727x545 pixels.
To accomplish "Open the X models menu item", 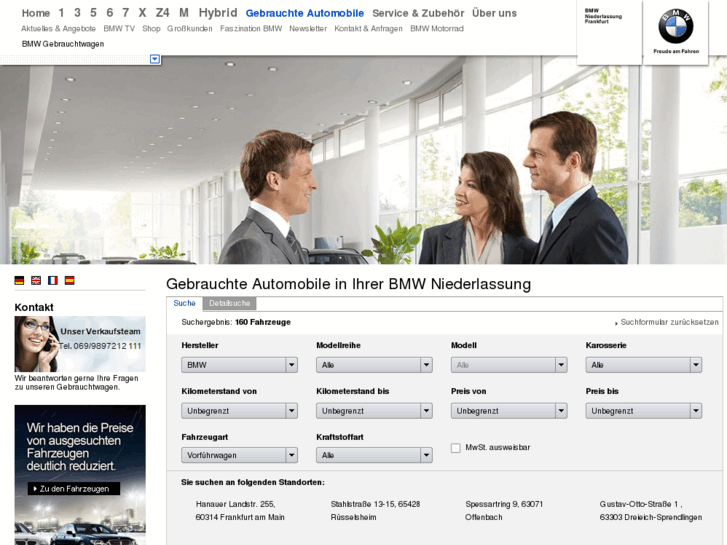I will coord(142,13).
